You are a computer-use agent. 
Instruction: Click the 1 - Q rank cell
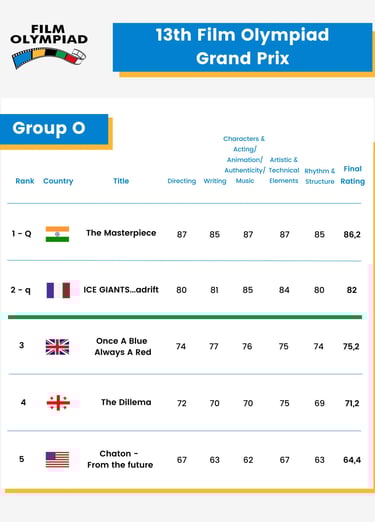pos(22,234)
